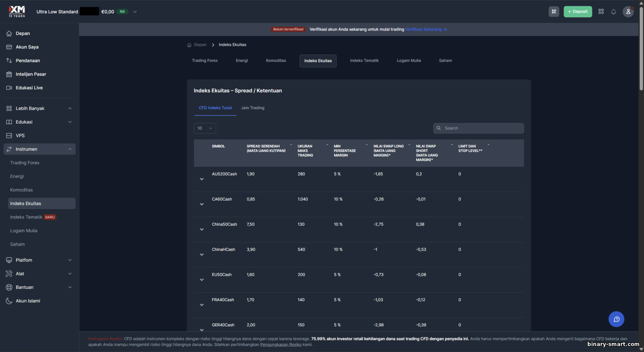Open the notifications bell icon
The width and height of the screenshot is (644, 352).
coord(614,12)
